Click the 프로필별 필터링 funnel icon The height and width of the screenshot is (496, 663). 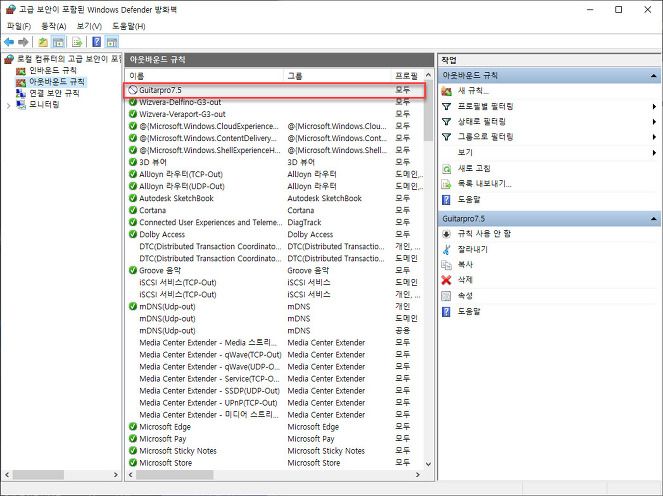click(x=447, y=106)
